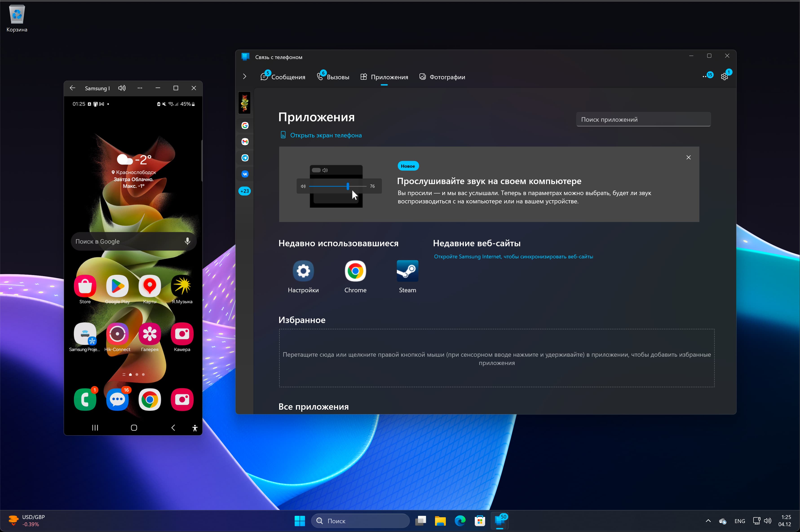The width and height of the screenshot is (800, 532).
Task: Open the Карты maps app icon
Action: pos(150,286)
